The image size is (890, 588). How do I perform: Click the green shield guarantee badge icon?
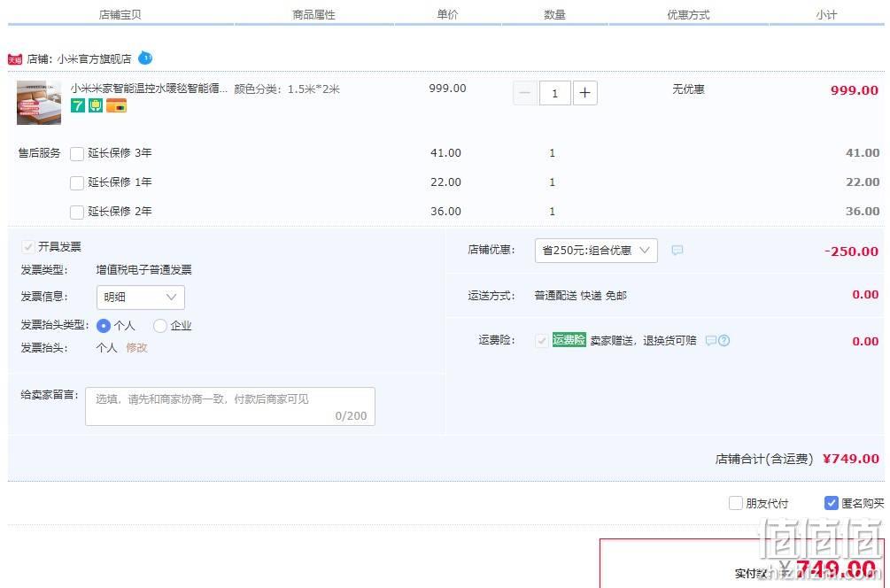coord(96,105)
